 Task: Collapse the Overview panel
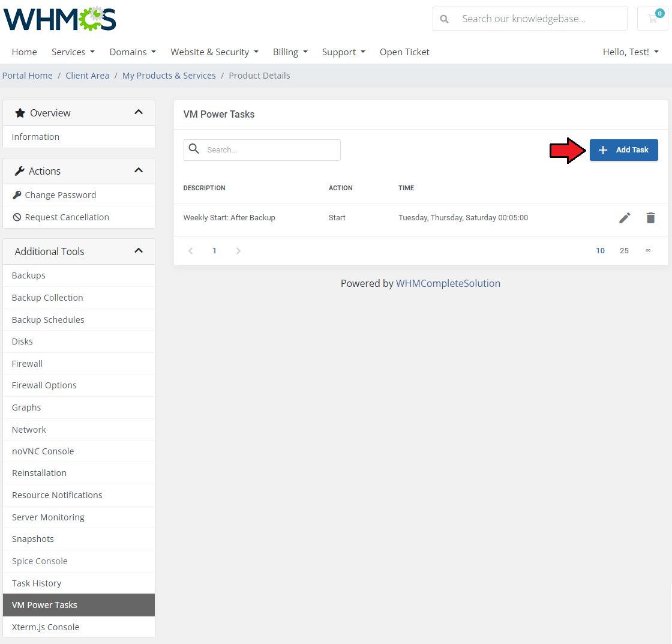pos(139,113)
